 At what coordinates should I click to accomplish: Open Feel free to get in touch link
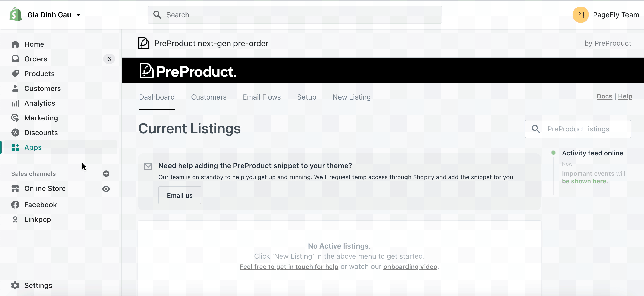(289, 267)
